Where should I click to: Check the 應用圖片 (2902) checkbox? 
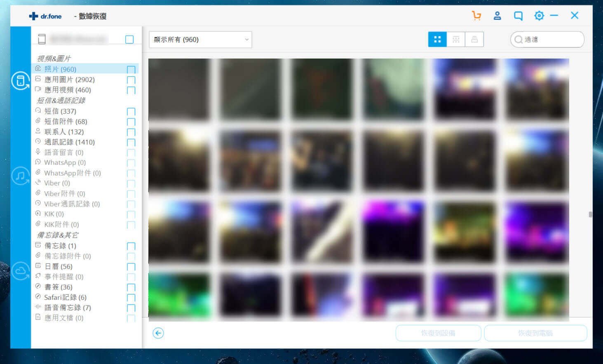[131, 80]
